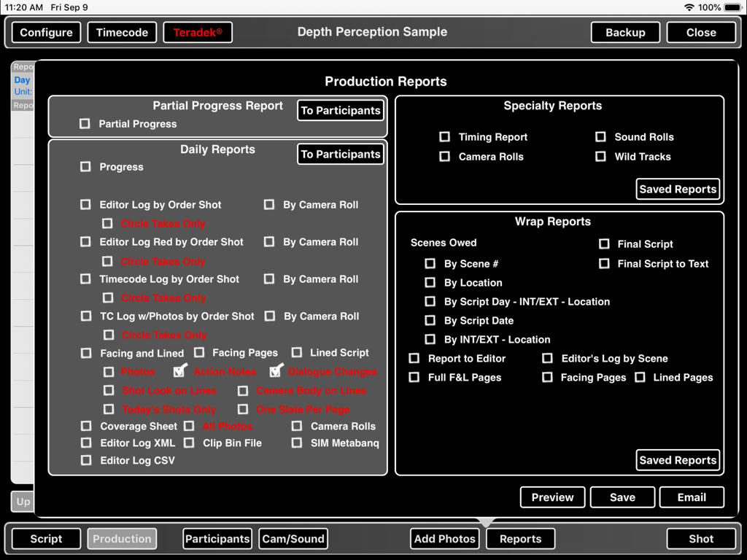The image size is (747, 560).
Task: Open Saved Reports in Specialty Reports panel
Action: (678, 189)
